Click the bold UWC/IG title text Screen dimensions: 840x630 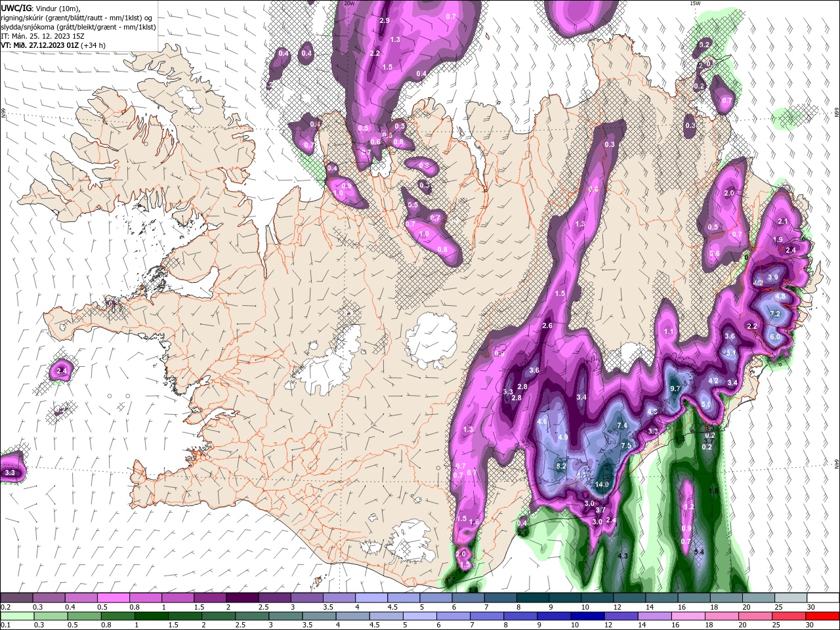[16, 8]
